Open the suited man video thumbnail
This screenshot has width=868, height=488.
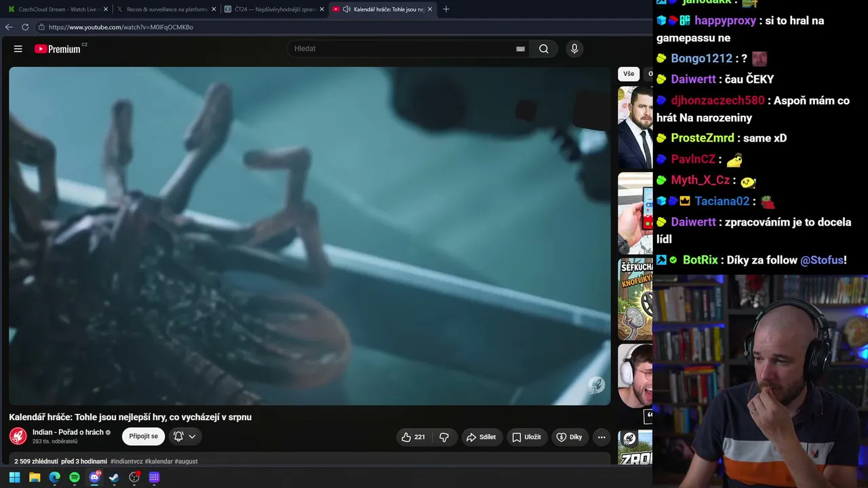coord(635,127)
